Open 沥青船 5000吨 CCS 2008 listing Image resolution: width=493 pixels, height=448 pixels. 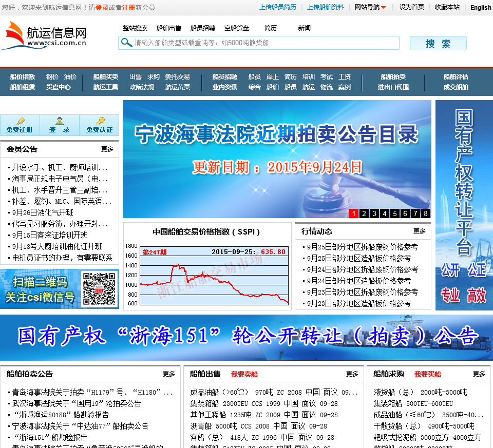click(x=258, y=426)
